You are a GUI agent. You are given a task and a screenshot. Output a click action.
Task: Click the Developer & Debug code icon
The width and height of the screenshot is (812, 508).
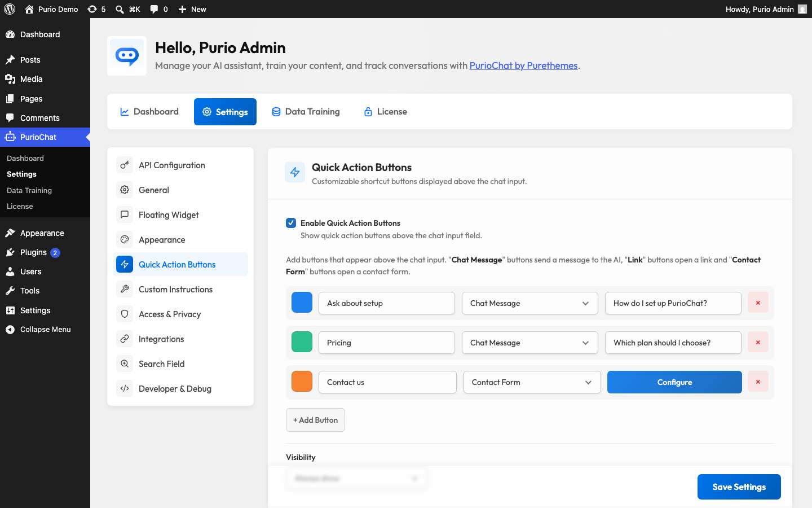pos(125,388)
